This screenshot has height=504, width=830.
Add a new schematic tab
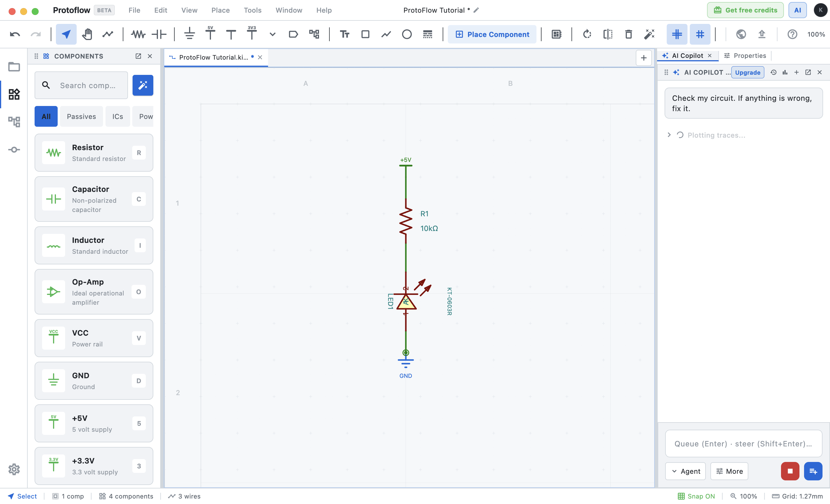click(643, 58)
